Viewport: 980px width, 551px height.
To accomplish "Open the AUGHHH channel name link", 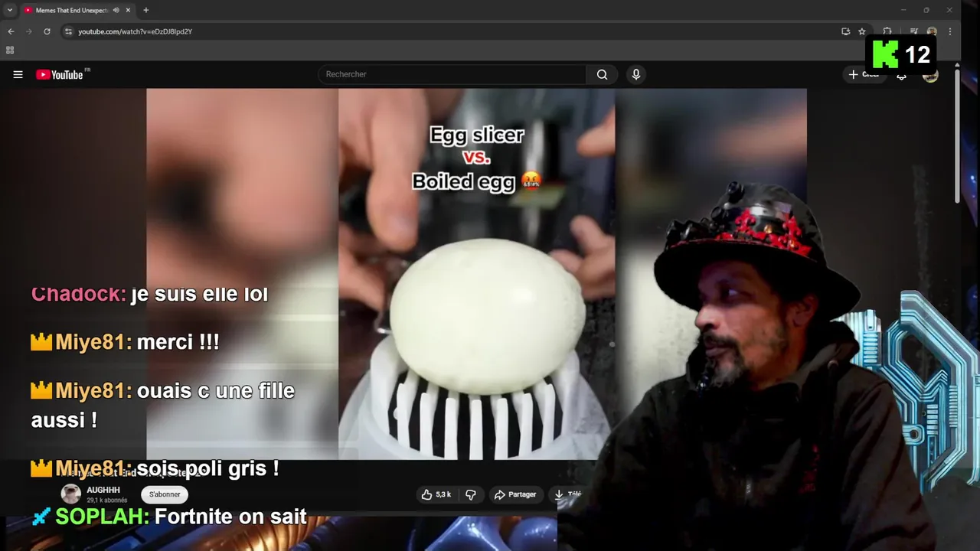I will [103, 490].
